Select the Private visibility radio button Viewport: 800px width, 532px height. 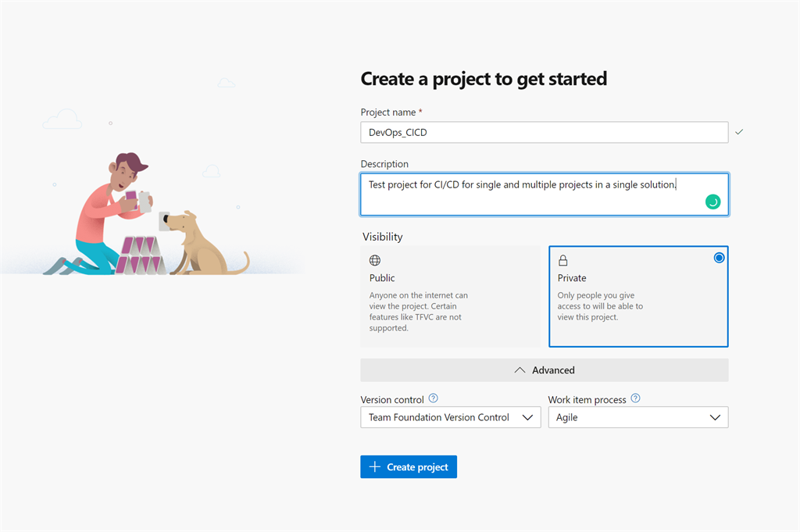[x=719, y=257]
